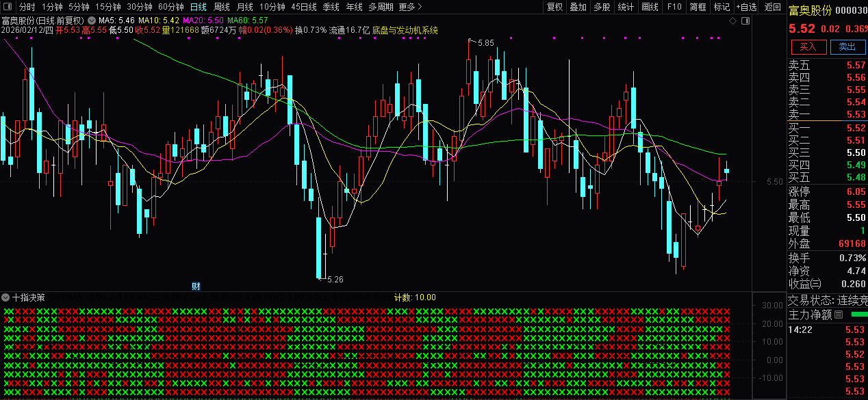Add stock via +自选 button

tap(746, 7)
